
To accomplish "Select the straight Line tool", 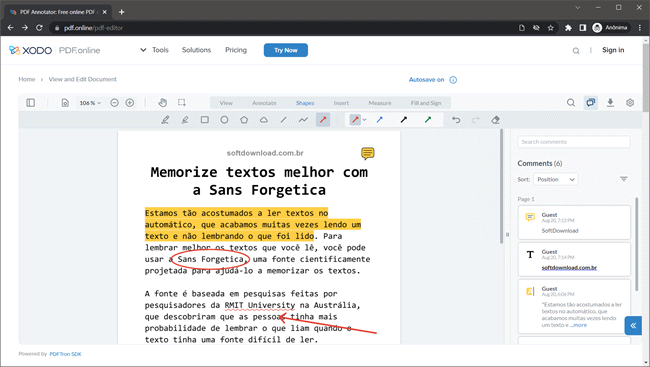I will tap(284, 120).
